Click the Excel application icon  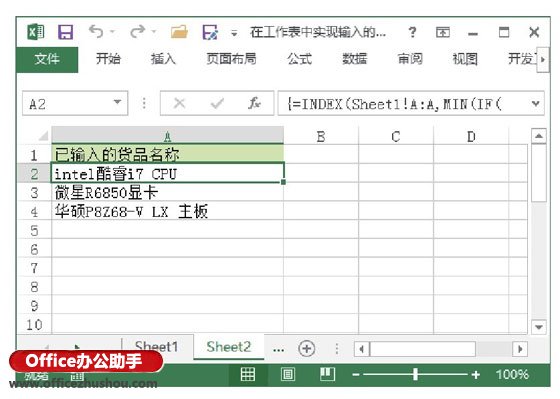point(36,32)
